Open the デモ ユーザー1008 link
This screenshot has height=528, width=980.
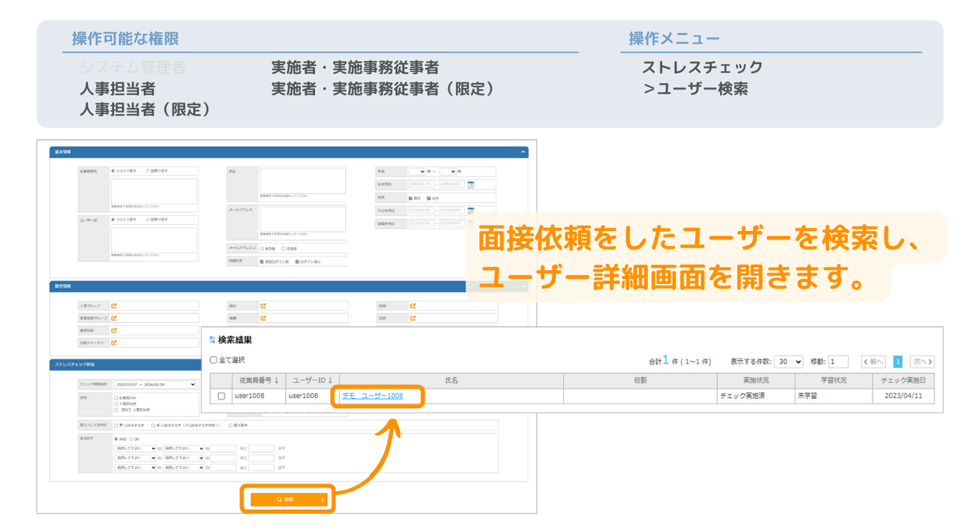click(373, 396)
